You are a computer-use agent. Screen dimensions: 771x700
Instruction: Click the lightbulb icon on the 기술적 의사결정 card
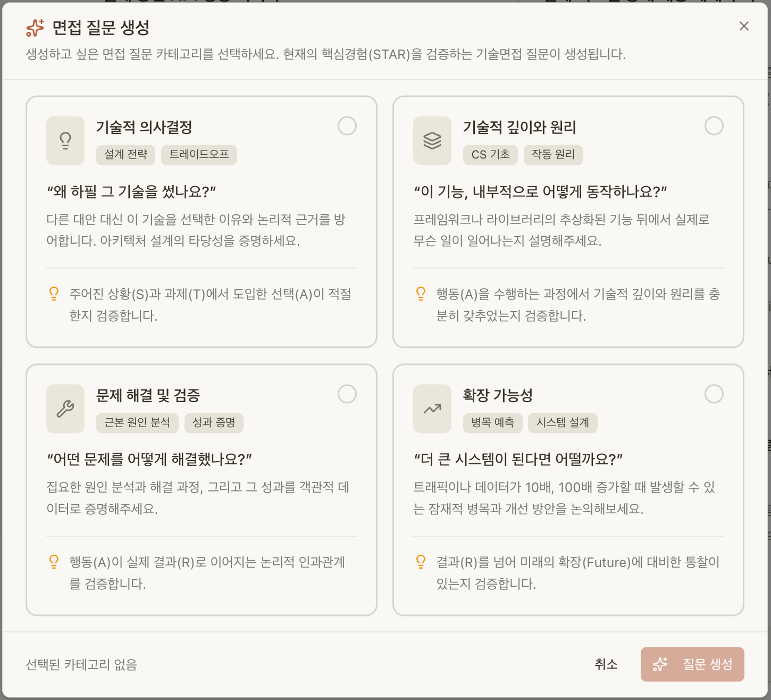[65, 140]
